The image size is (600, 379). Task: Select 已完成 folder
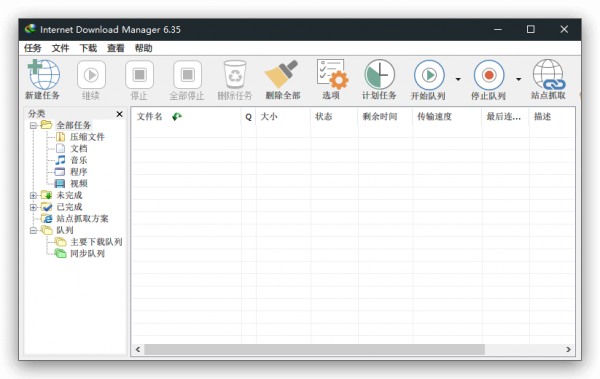tap(69, 207)
